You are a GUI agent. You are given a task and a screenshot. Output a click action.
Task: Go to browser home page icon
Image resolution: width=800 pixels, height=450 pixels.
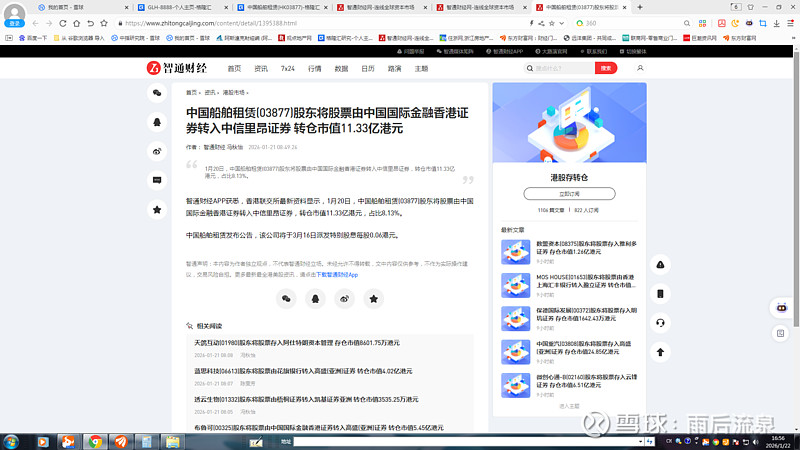tap(77, 23)
